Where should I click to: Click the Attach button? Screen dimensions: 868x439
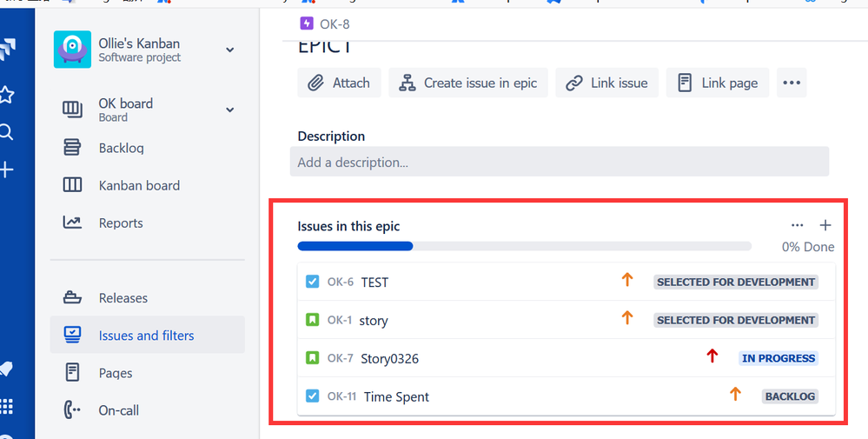340,83
